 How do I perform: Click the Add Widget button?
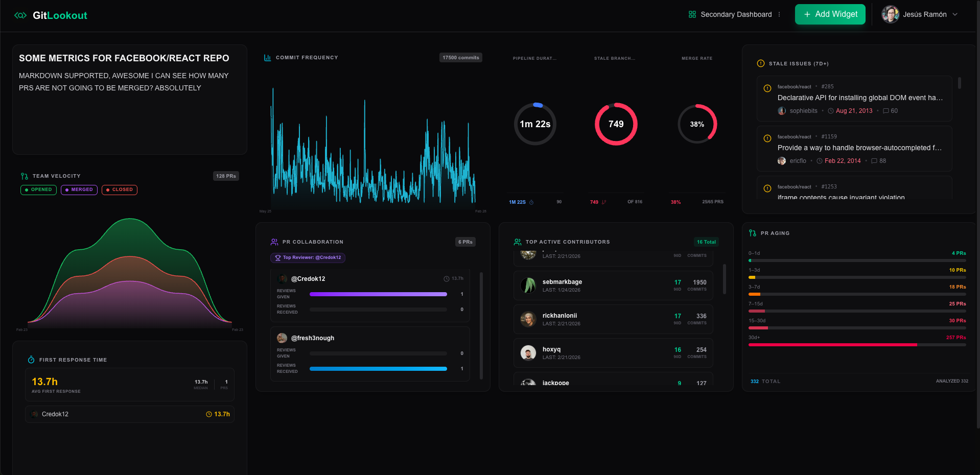830,14
